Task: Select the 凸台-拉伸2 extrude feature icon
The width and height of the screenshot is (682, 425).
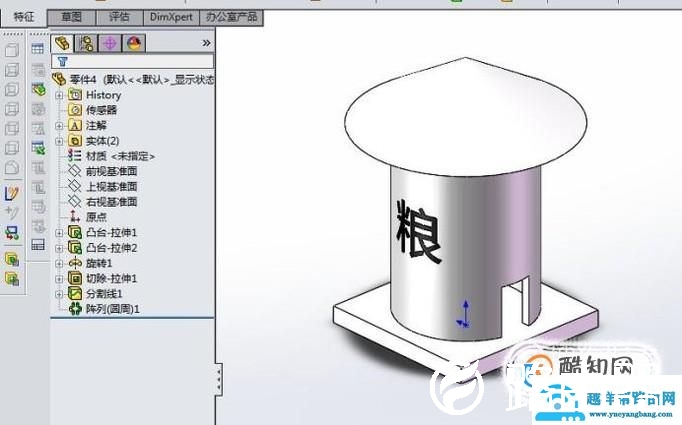Action: [x=75, y=248]
